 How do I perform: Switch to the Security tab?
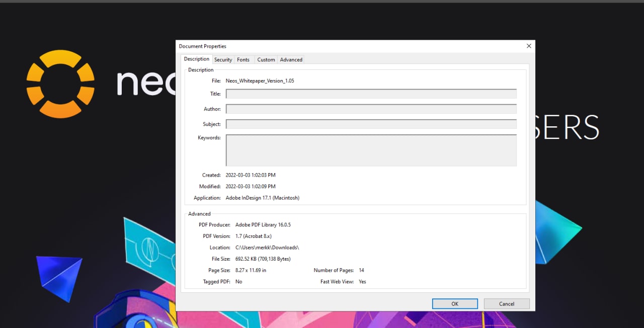[x=223, y=60]
